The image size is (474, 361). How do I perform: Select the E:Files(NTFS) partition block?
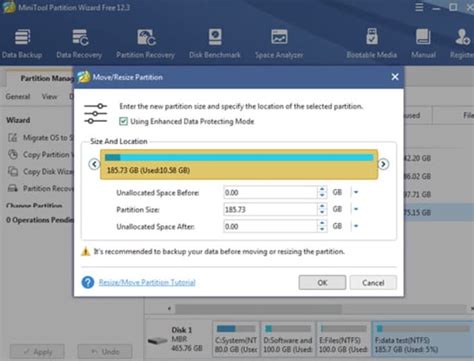click(343, 339)
